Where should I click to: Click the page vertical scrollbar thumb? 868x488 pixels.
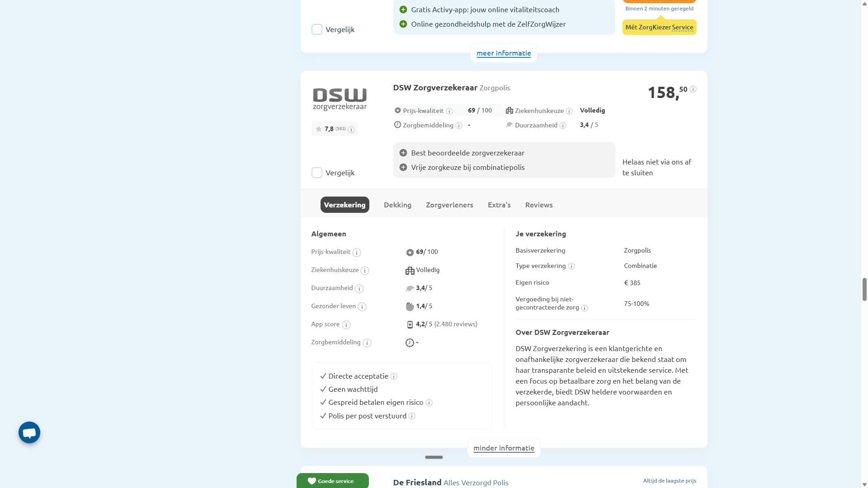point(864,290)
